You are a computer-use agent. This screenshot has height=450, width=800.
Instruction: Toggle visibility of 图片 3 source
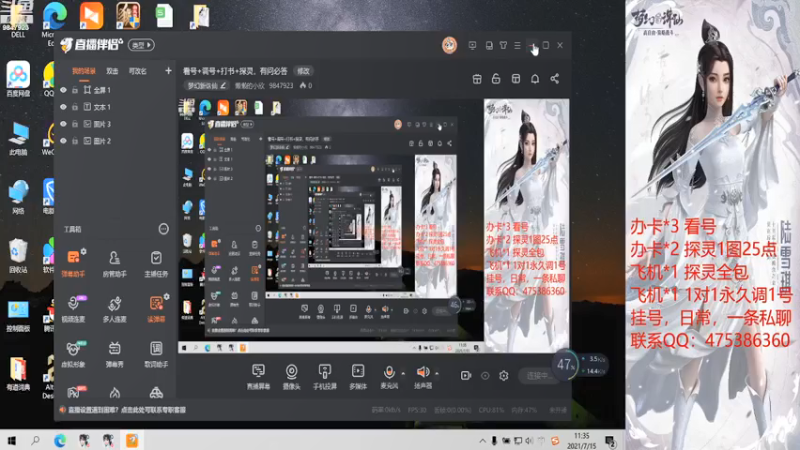(63, 124)
